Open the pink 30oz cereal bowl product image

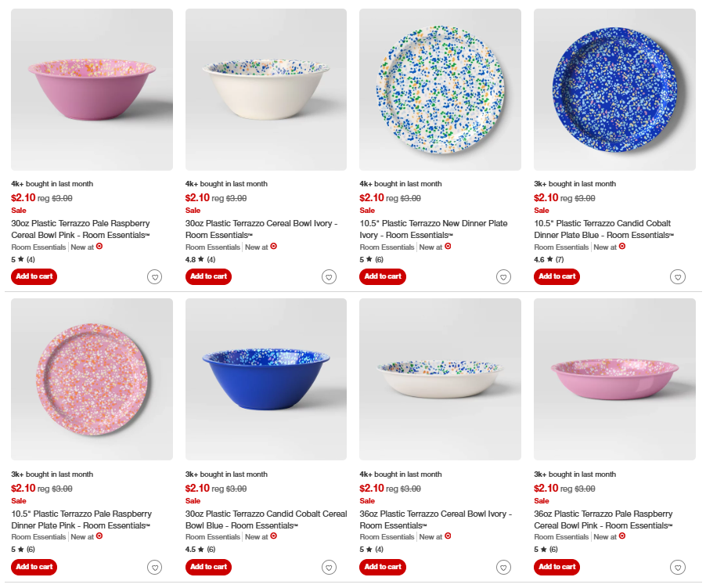(92, 89)
